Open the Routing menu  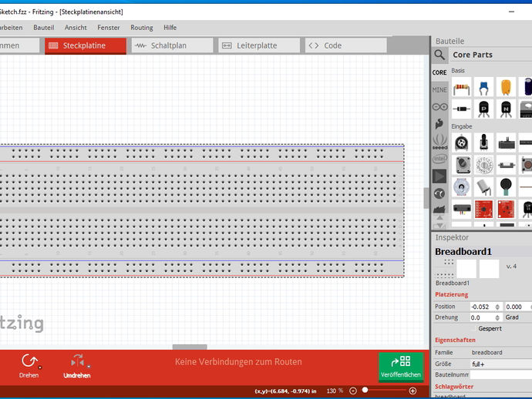142,28
